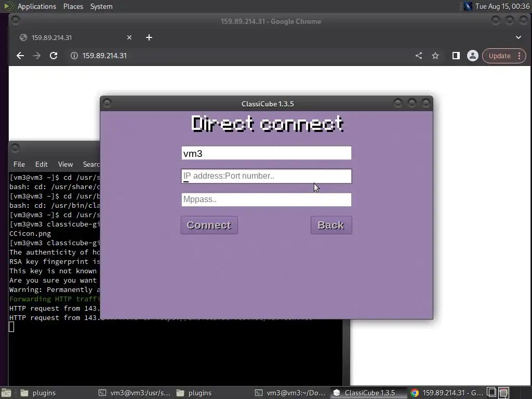Image resolution: width=532 pixels, height=399 pixels.
Task: Reload the Chrome page
Action: pos(54,56)
